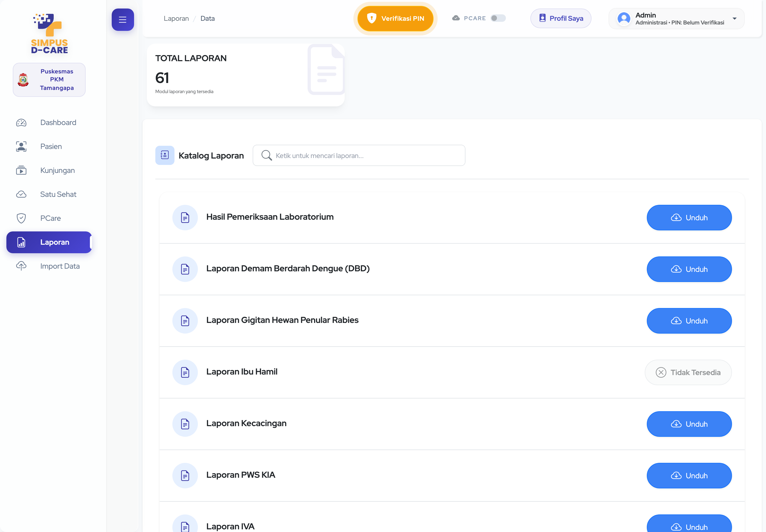
Task: Click Unduh for Laporan PWS KIA
Action: 689,476
